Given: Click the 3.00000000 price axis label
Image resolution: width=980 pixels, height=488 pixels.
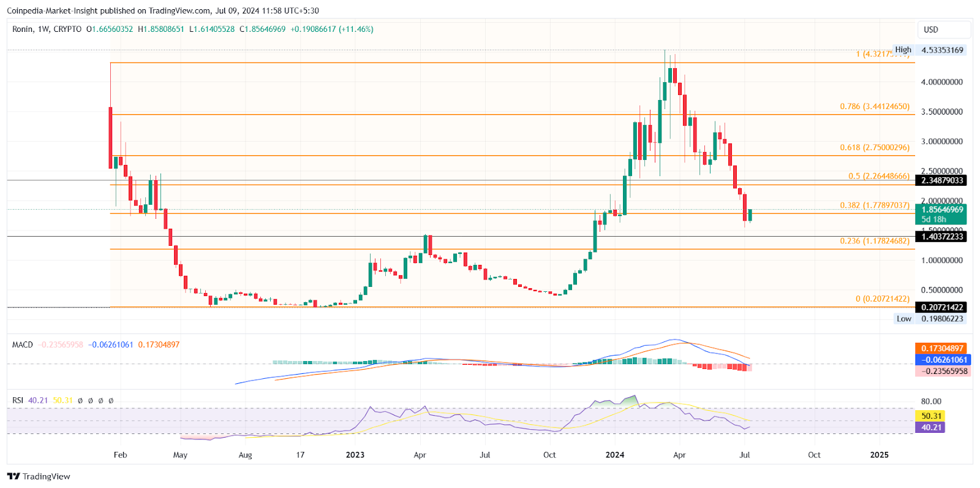Looking at the screenshot, I should tap(942, 141).
